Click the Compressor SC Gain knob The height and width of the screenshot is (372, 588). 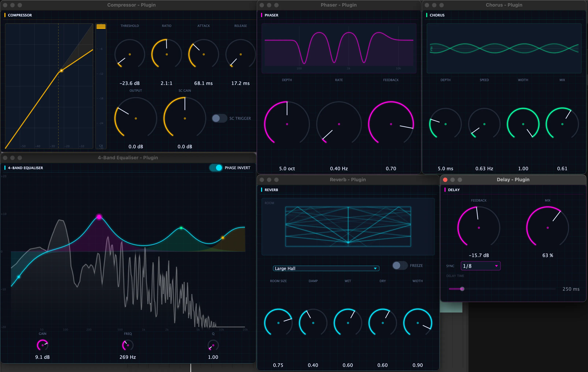pos(185,118)
